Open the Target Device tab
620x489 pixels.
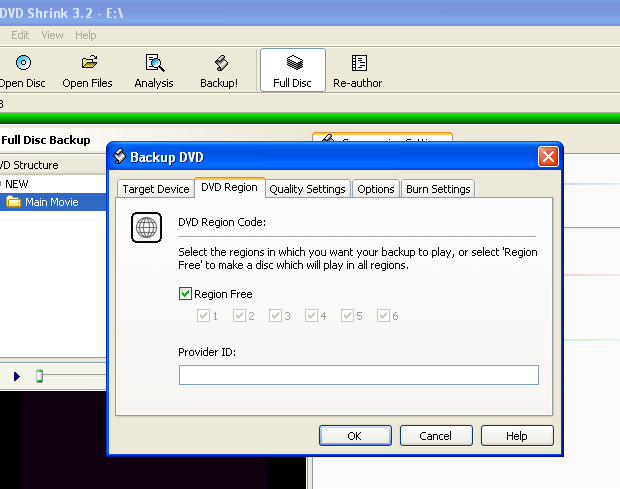[156, 189]
